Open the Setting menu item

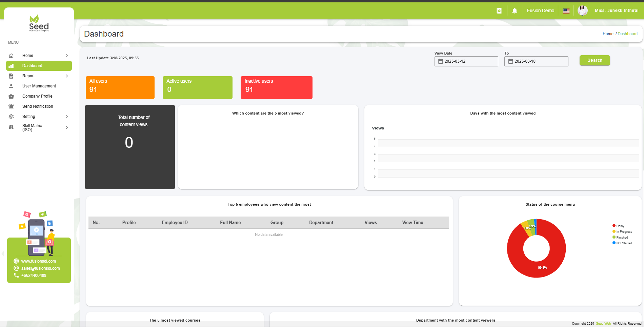pos(29,117)
